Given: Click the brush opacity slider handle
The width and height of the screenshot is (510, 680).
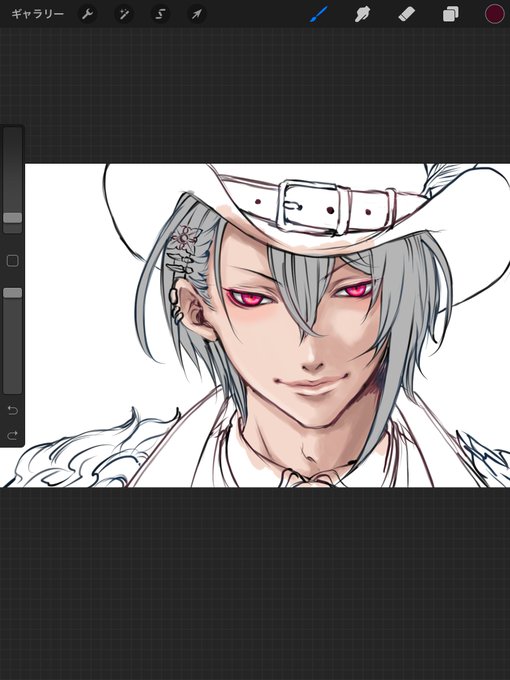Looking at the screenshot, I should click(x=13, y=293).
